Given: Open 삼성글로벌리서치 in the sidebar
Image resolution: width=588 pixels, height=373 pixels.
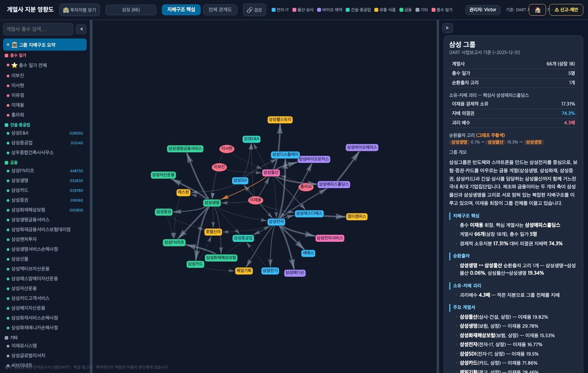Looking at the screenshot, I should pos(45,356).
